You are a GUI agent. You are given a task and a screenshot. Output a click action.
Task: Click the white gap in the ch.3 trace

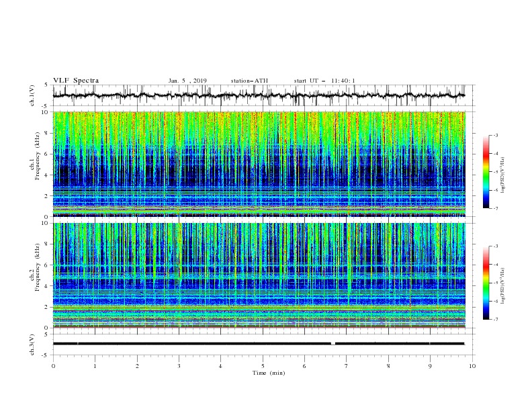pyautogui.click(x=333, y=344)
